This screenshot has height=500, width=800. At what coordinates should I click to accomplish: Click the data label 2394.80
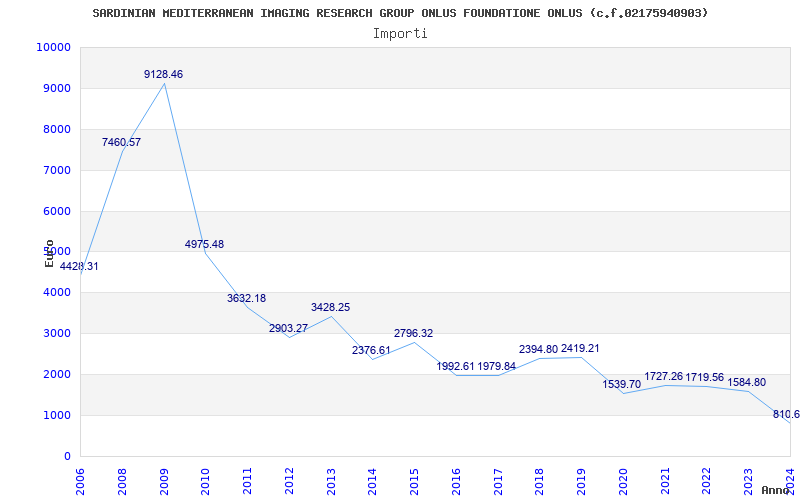[538, 349]
